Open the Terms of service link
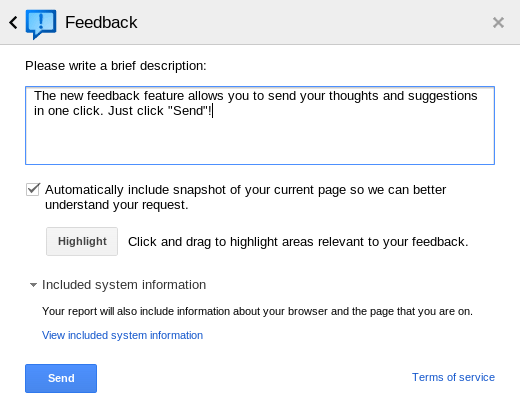The height and width of the screenshot is (403, 520). pyautogui.click(x=453, y=377)
